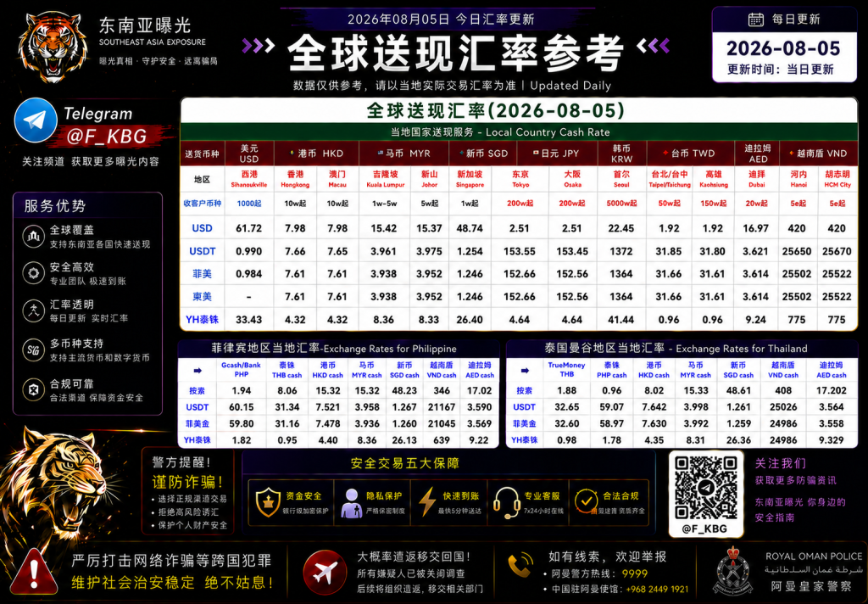Click the 33.43 YH泰铢 Sihanoukville rate

(249, 320)
